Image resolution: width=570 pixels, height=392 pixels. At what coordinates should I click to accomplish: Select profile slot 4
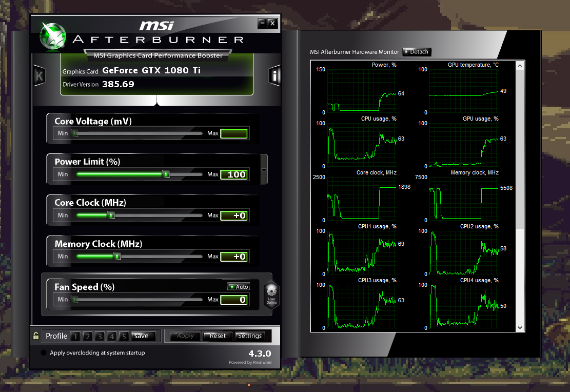(x=112, y=337)
